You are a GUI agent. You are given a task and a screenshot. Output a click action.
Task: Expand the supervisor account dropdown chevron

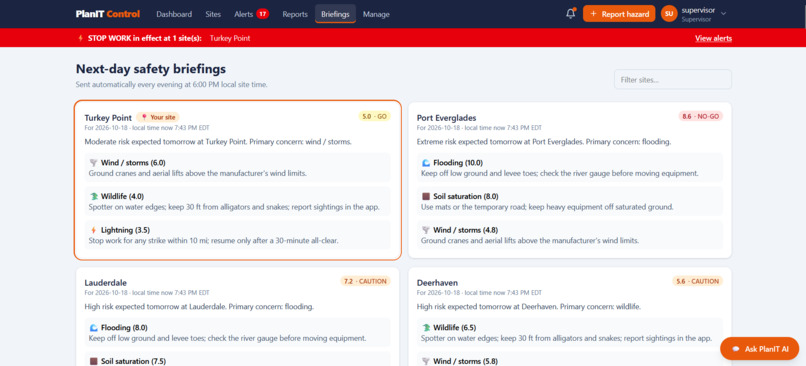click(x=724, y=14)
